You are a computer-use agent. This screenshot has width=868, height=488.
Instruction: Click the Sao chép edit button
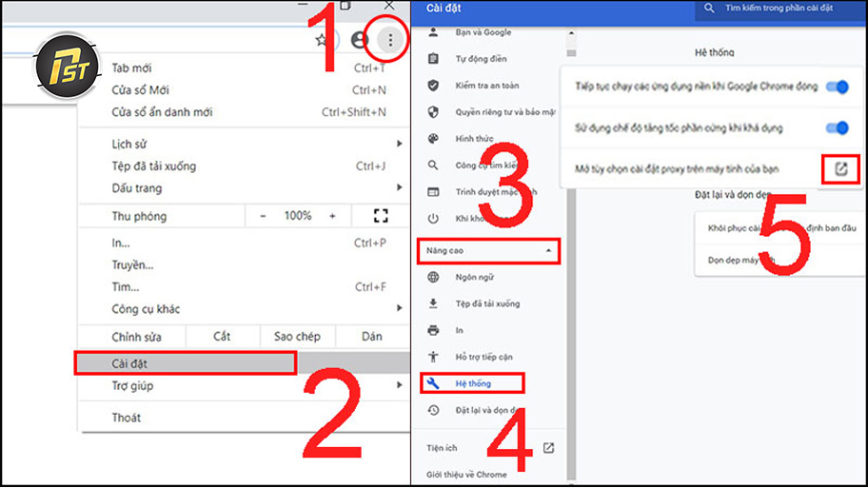coord(297,337)
